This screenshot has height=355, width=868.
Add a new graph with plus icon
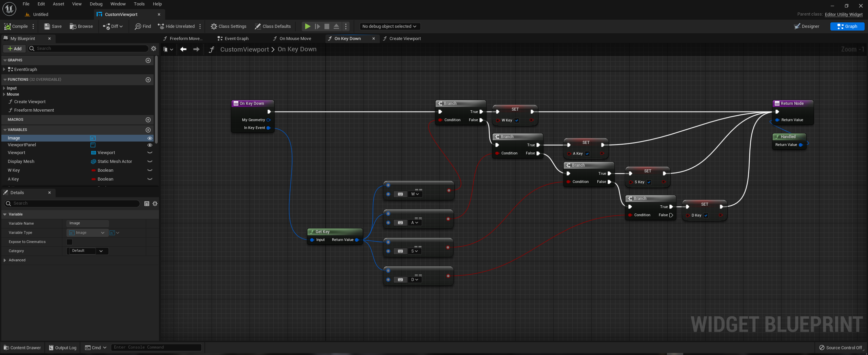point(148,60)
